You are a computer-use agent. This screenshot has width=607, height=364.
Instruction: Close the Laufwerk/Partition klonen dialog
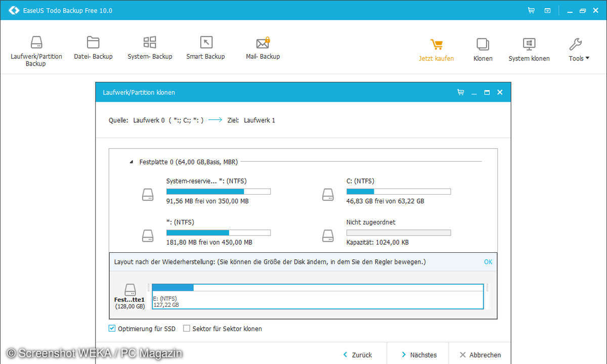click(500, 93)
